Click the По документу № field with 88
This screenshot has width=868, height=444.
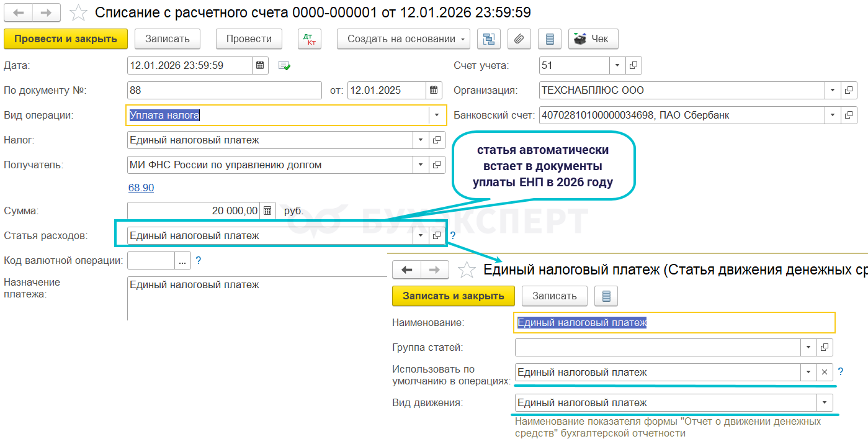225,90
